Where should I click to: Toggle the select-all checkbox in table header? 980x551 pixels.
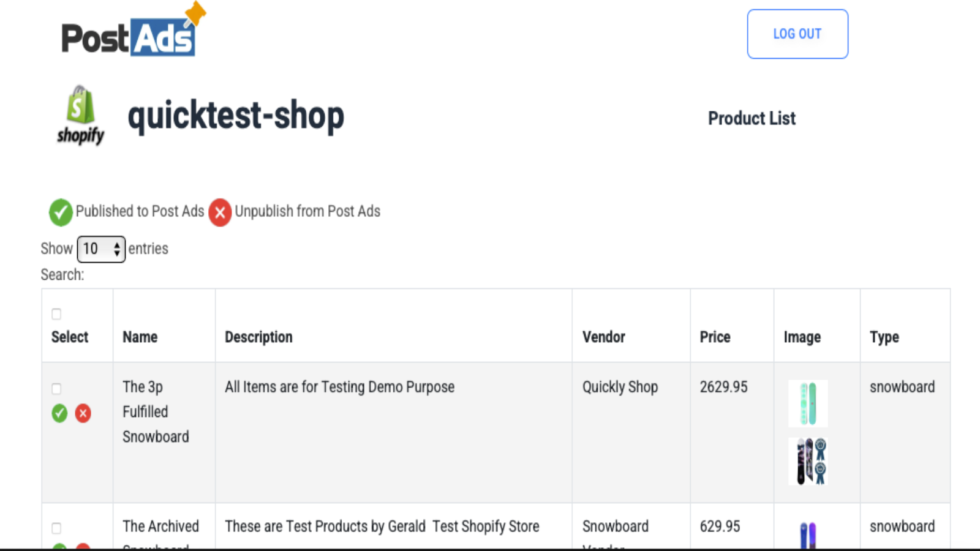tap(56, 314)
